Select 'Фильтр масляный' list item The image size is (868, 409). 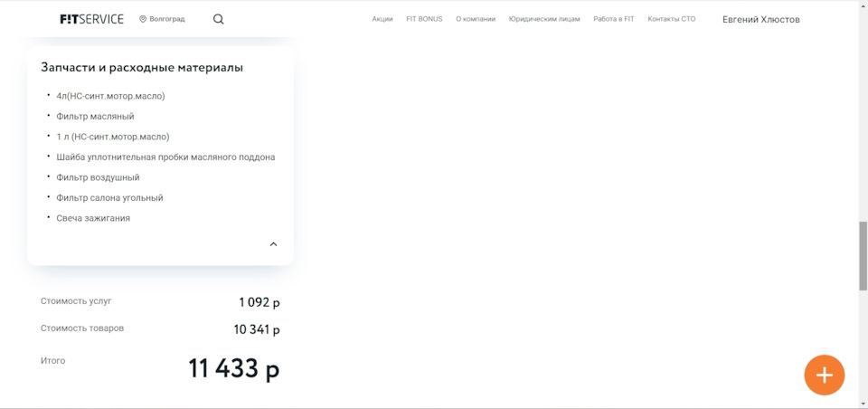[95, 117]
